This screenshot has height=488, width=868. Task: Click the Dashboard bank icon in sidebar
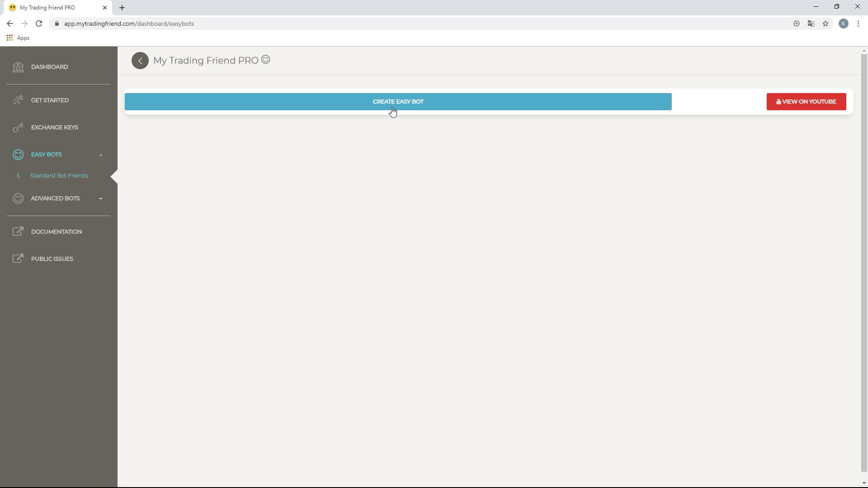click(18, 67)
